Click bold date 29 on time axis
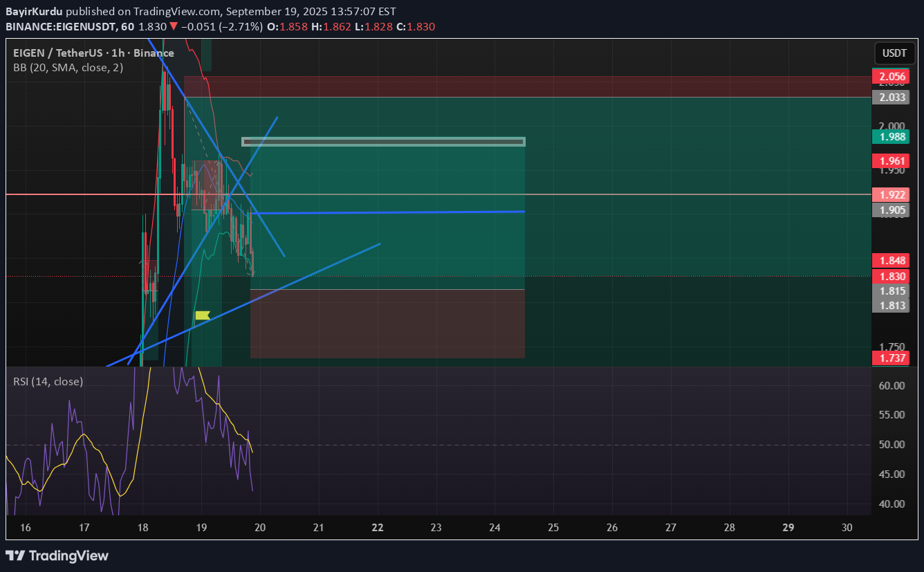Image resolution: width=924 pixels, height=572 pixels. (x=788, y=528)
